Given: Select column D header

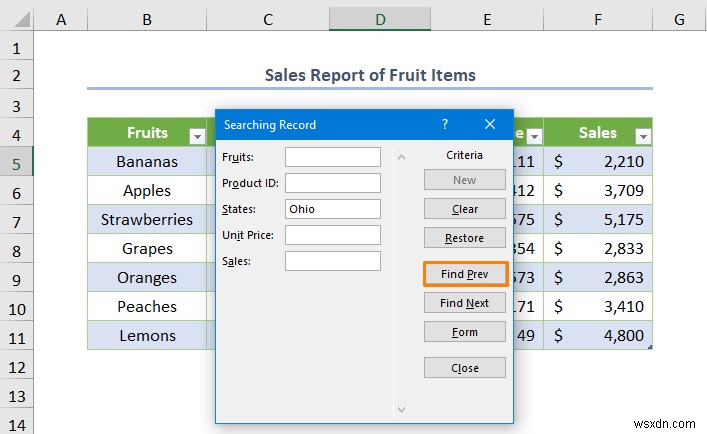Looking at the screenshot, I should (380, 19).
